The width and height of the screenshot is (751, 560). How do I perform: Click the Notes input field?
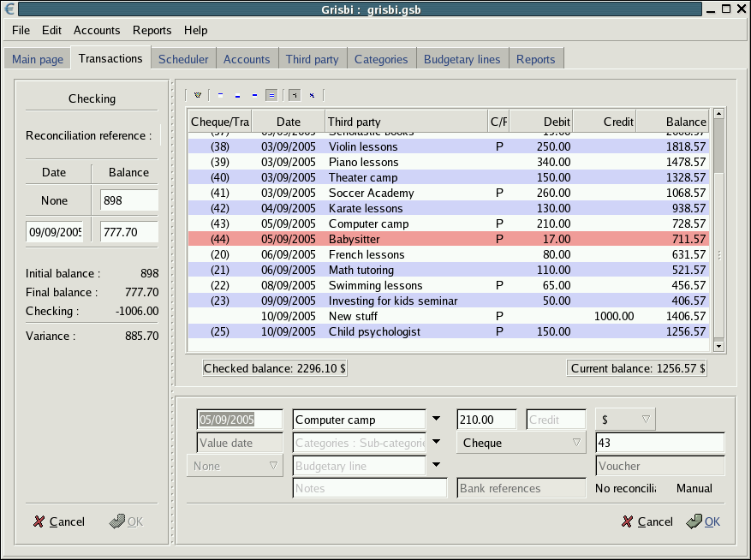click(x=369, y=488)
